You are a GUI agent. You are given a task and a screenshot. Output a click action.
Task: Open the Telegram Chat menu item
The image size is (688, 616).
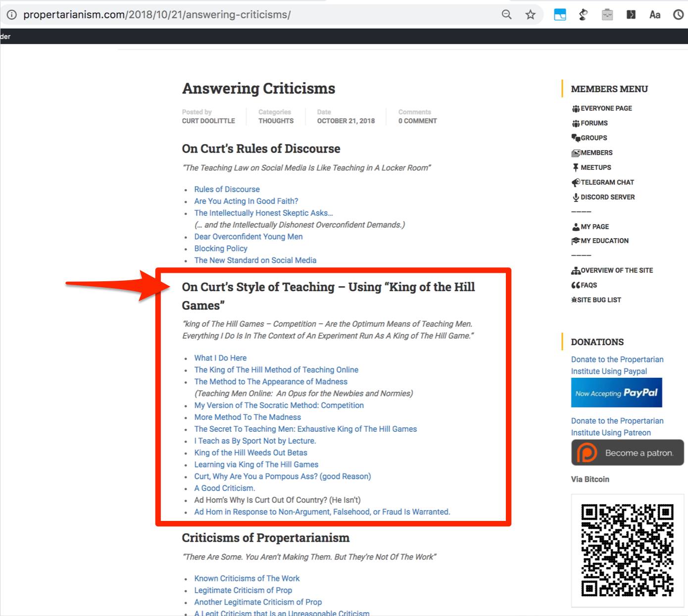click(x=607, y=182)
